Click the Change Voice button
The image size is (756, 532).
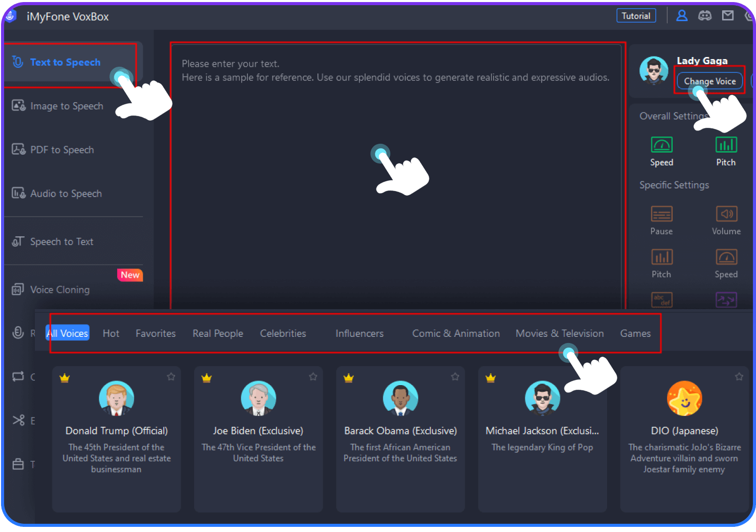(x=710, y=81)
